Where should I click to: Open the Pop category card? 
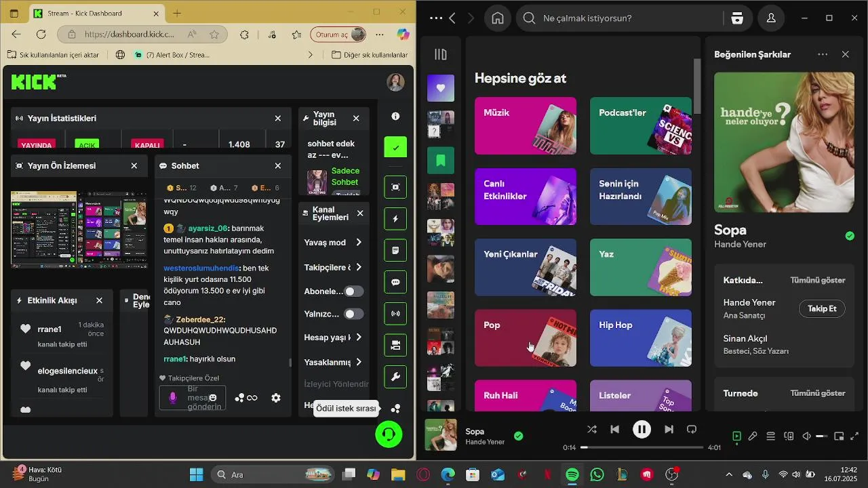(526, 338)
